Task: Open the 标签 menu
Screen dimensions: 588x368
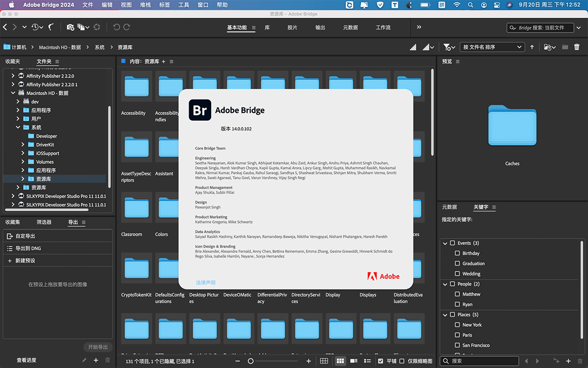Action: pyautogui.click(x=165, y=5)
